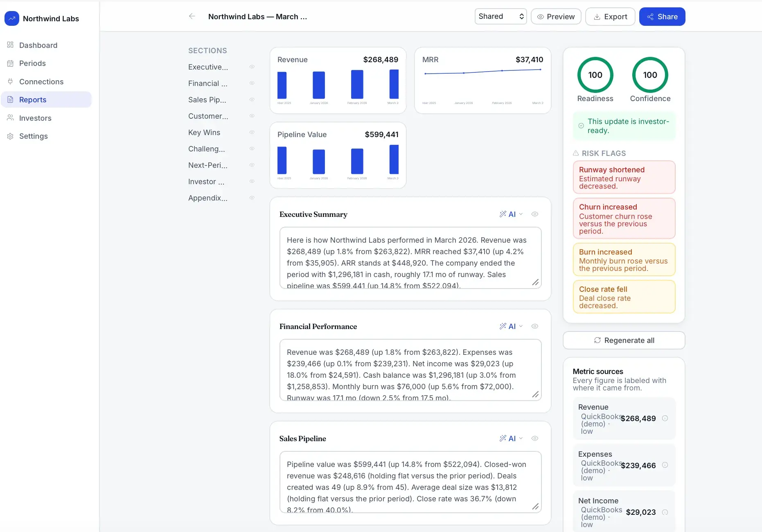The image size is (762, 532).
Task: Open AI dropdown for Sales Pipeline
Action: pos(511,438)
